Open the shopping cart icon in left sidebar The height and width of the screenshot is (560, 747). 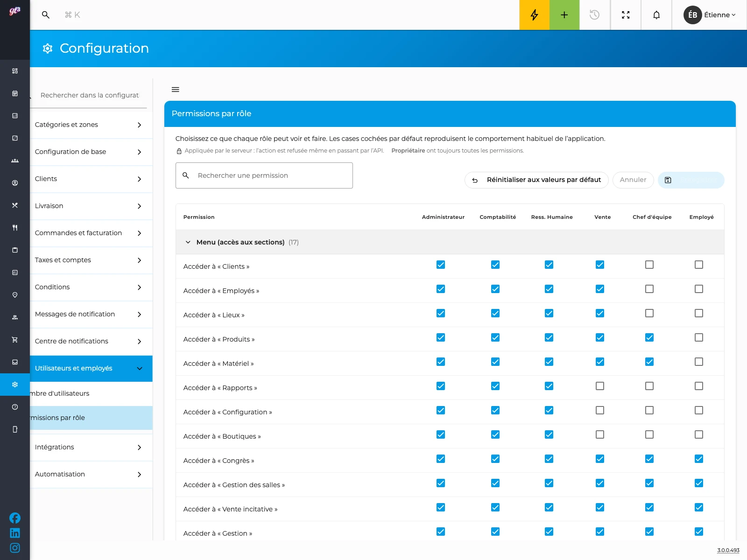point(15,340)
